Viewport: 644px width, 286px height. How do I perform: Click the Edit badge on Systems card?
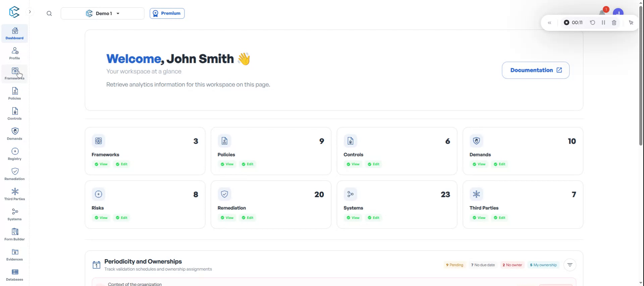373,218
